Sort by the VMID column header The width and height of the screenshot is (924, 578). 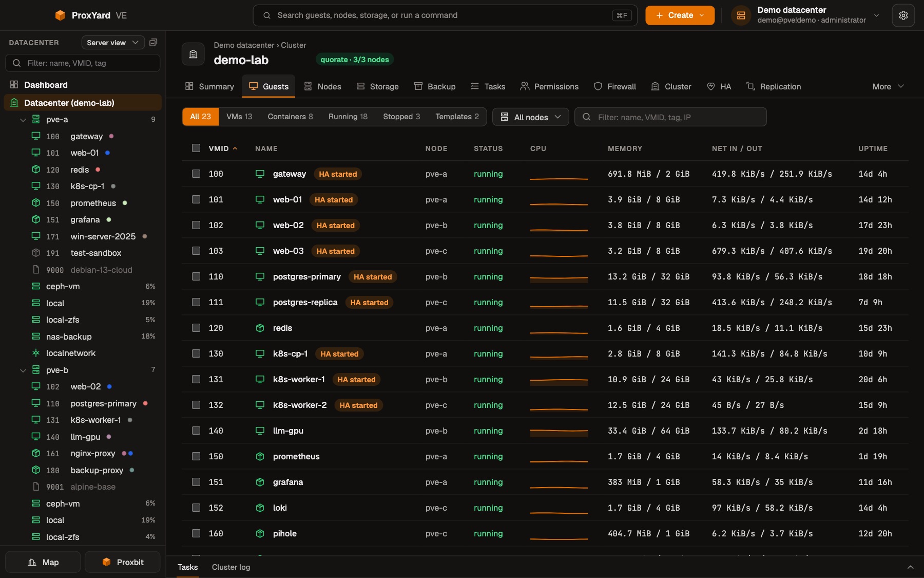tap(223, 148)
